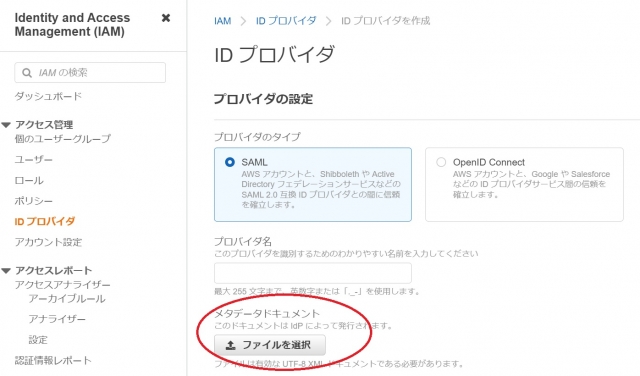Image resolution: width=640 pixels, height=376 pixels.
Task: Click the SAML description text in card
Action: [321, 189]
